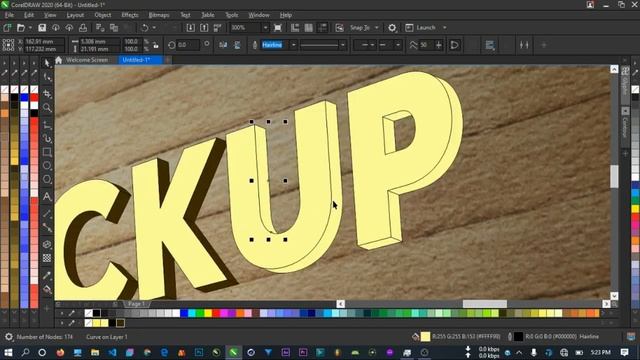Image resolution: width=640 pixels, height=360 pixels.
Task: Pick the black swatch in bottom palette
Action: 96,313
